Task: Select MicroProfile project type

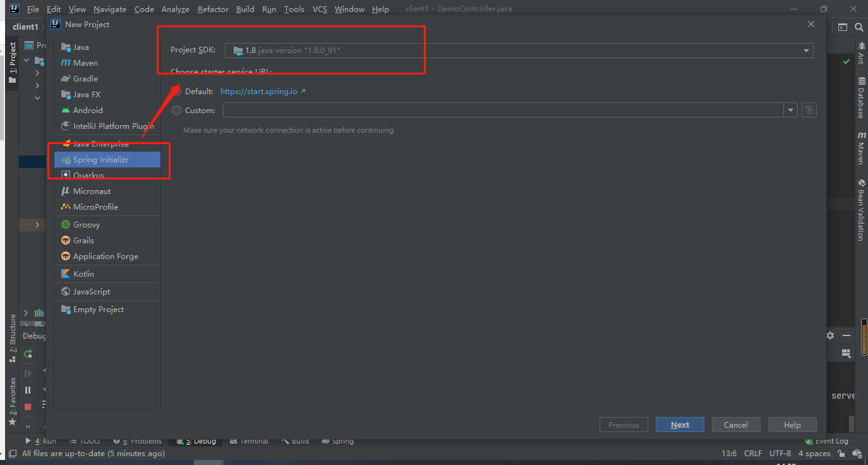Action: click(x=107, y=207)
